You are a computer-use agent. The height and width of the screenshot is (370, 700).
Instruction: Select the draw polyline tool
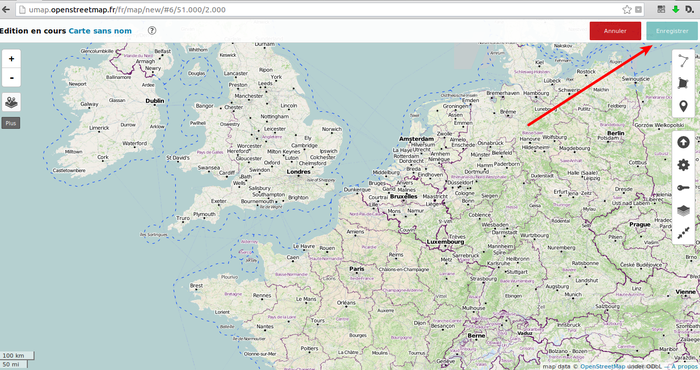click(x=683, y=60)
